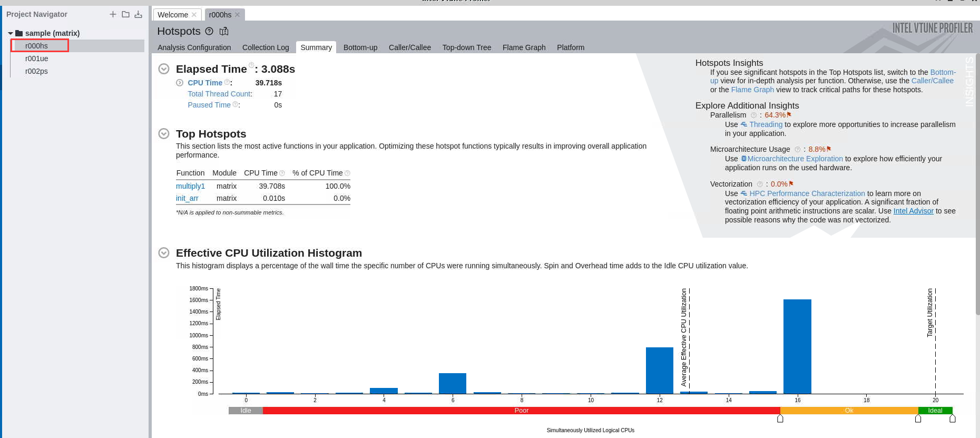Click the histogram bar at 12 CPUs
Screen dimensions: 980x438
coord(660,371)
